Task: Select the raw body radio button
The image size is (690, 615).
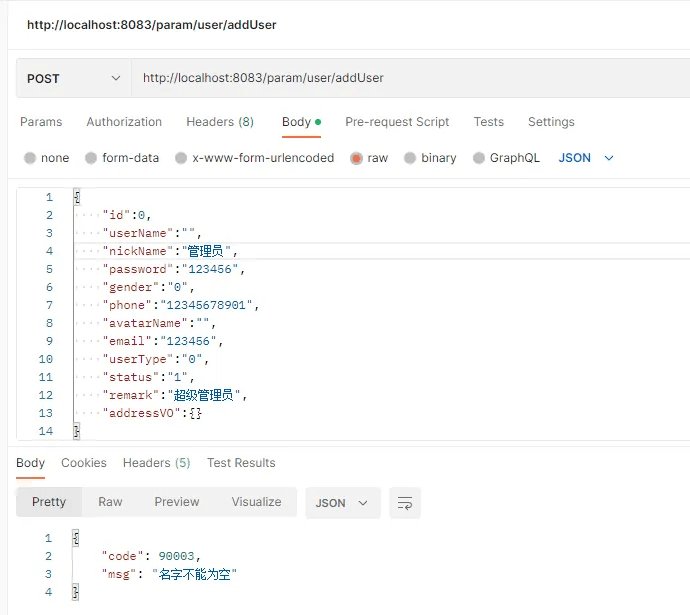Action: 356,158
